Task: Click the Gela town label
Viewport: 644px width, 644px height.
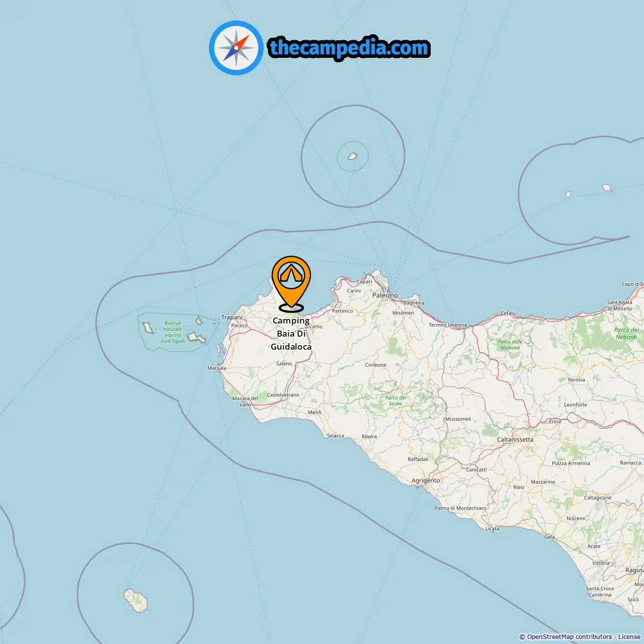Action: 549,537
